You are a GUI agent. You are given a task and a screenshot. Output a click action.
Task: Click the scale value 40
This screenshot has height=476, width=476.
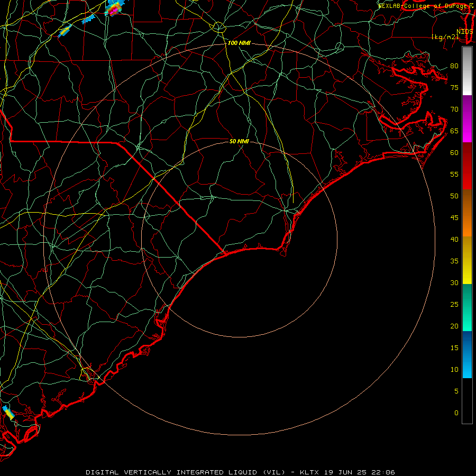tap(454, 239)
